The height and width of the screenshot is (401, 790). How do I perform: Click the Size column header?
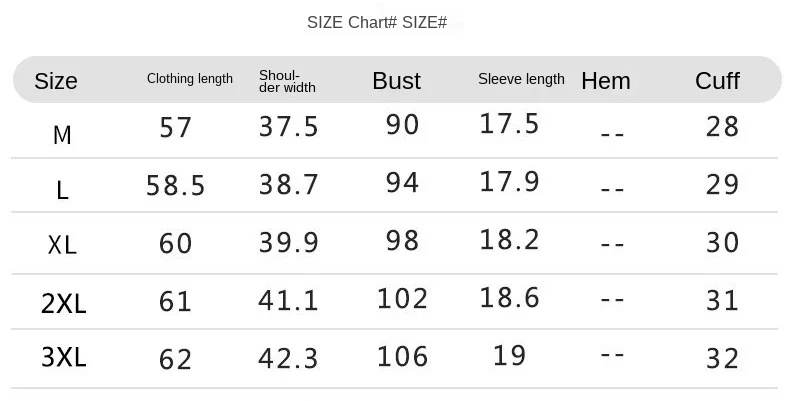pos(56,81)
